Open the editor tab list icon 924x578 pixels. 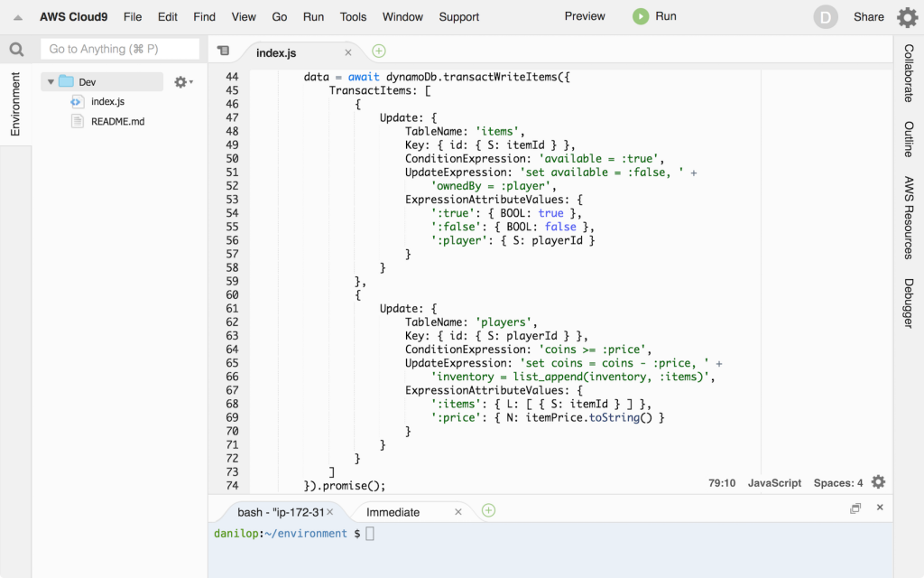point(224,51)
